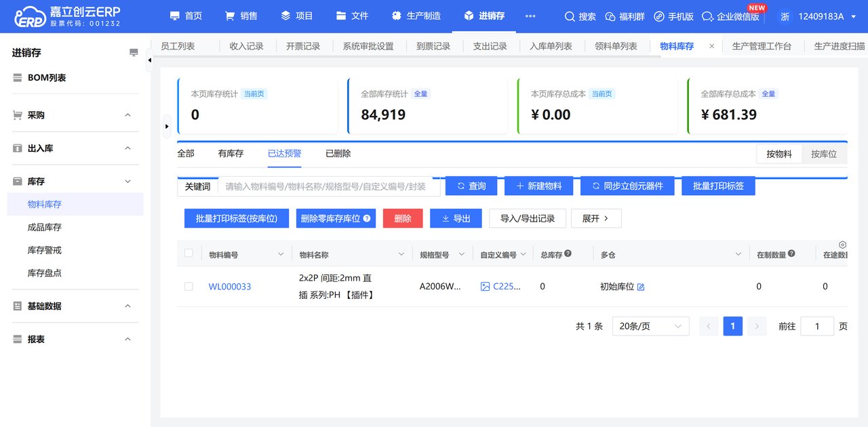The image size is (868, 427).
Task: Open the 销售 top menu
Action: (241, 16)
